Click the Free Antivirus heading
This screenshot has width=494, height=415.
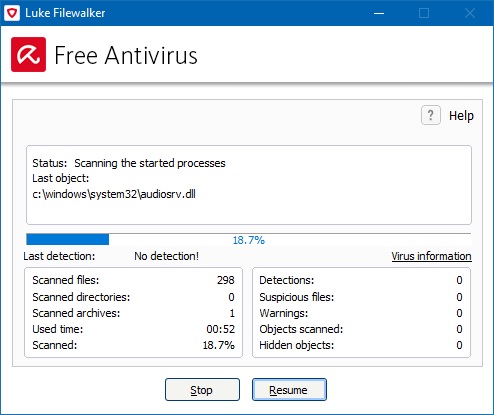click(x=126, y=55)
